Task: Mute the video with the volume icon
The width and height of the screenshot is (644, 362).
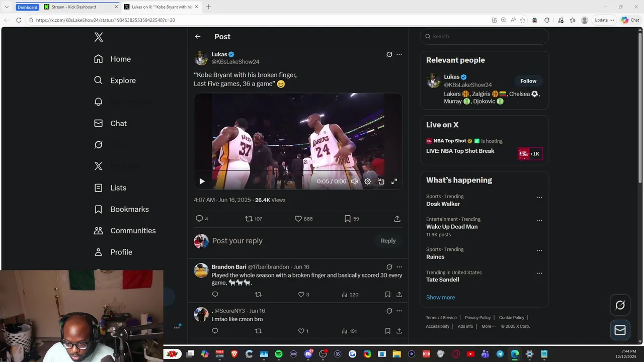Action: (x=355, y=182)
